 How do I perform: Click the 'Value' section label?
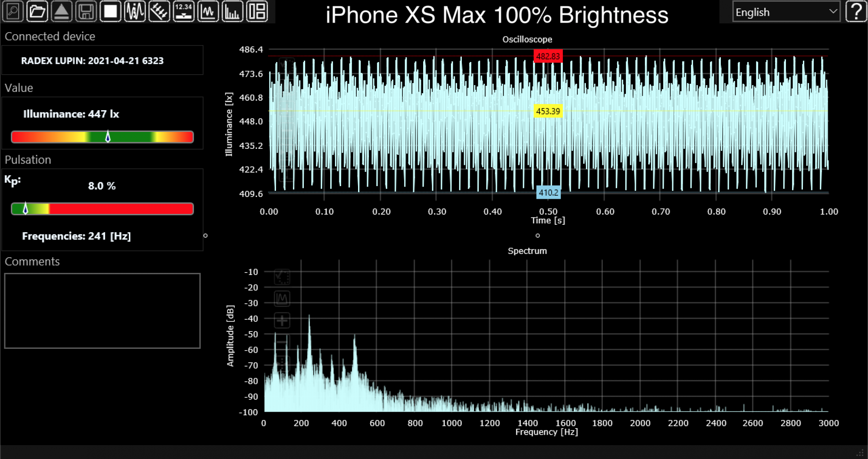(19, 88)
